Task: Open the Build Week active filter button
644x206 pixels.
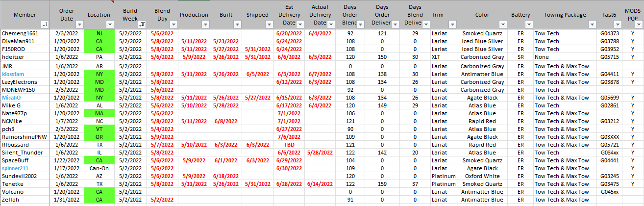Action: coord(142,24)
